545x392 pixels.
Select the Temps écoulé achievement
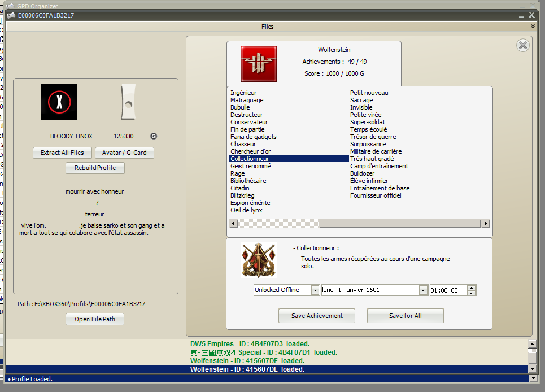(368, 129)
